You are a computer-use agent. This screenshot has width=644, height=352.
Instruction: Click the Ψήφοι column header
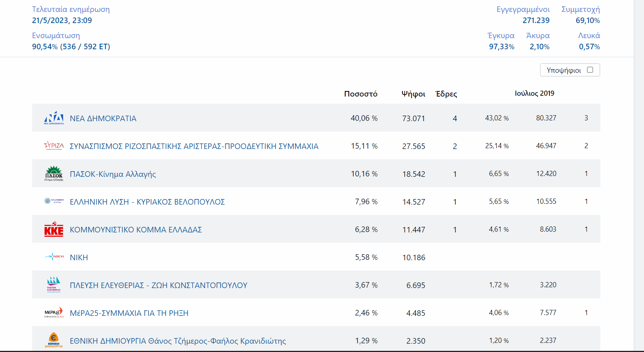point(413,94)
